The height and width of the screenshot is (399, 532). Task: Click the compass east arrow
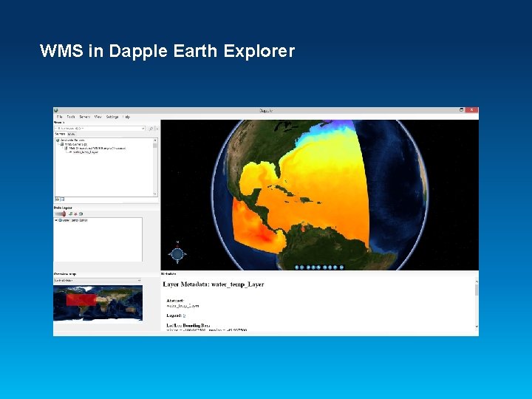point(185,253)
